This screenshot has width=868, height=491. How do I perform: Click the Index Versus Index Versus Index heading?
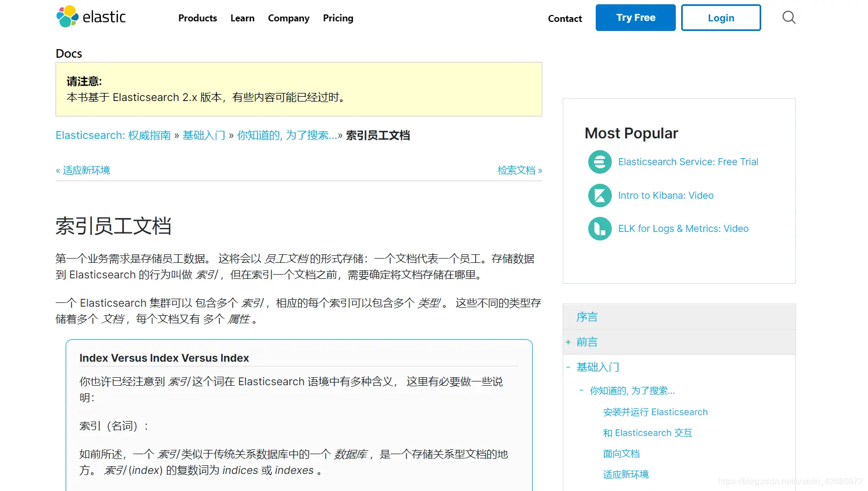pos(164,358)
